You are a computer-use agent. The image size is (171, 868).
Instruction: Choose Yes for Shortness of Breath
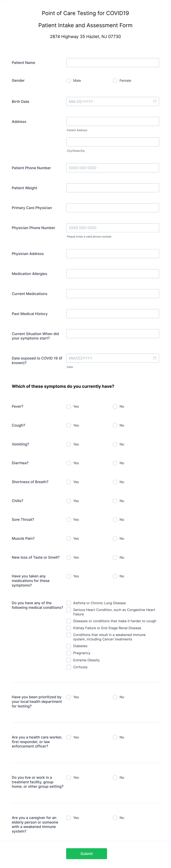click(x=69, y=482)
